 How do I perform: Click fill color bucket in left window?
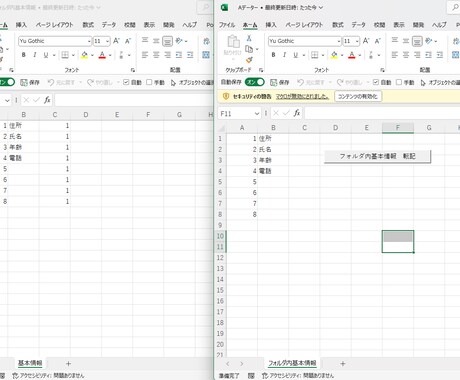[84, 55]
